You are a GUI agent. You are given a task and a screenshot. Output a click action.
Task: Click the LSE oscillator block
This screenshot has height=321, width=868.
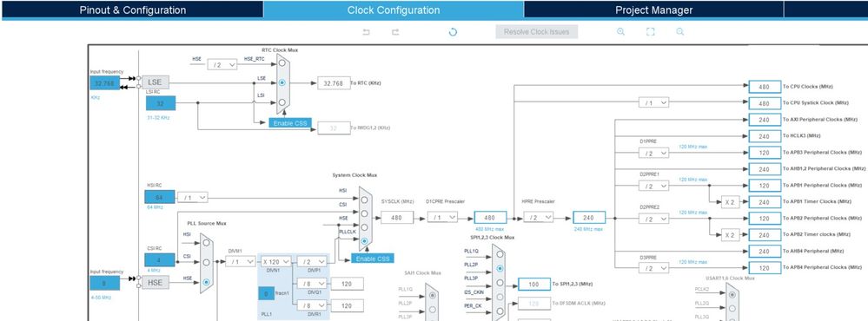pyautogui.click(x=156, y=82)
